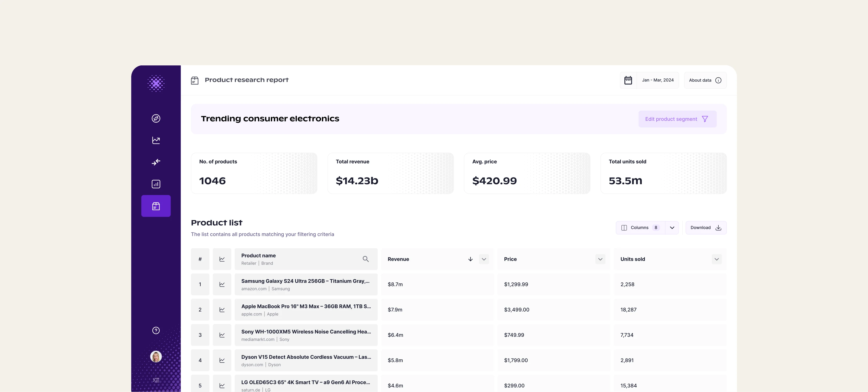
Task: Search product names with magnifier icon
Action: (x=366, y=259)
